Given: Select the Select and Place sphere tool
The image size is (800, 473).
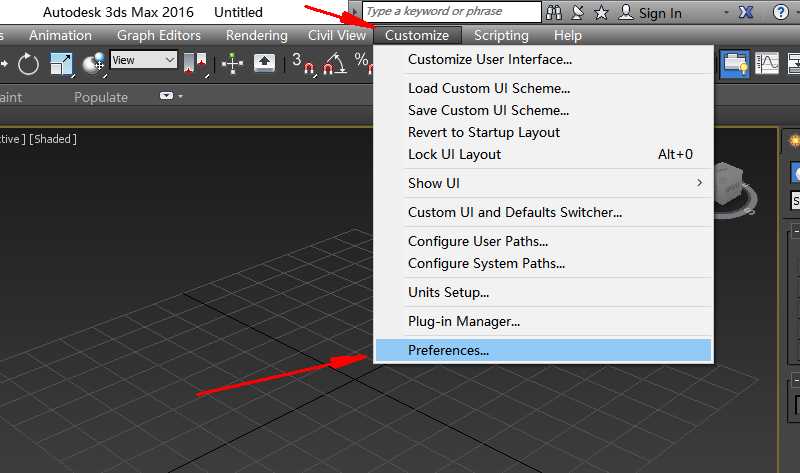Looking at the screenshot, I should pos(94,64).
